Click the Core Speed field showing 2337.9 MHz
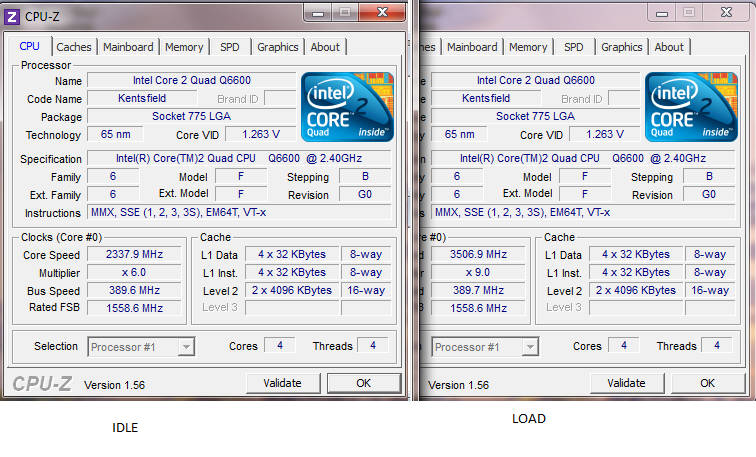The height and width of the screenshot is (457, 756). 134,254
